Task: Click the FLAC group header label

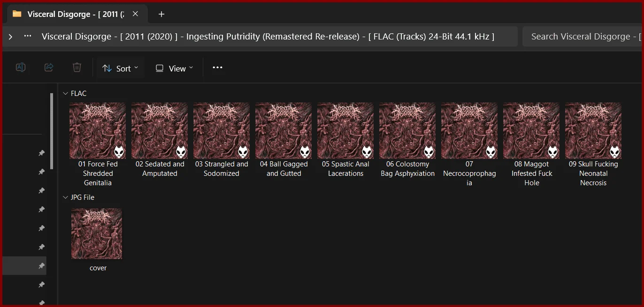Action: (x=78, y=94)
